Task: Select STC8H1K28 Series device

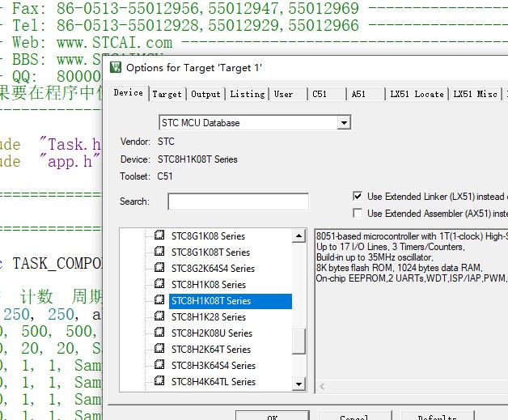Action: (x=209, y=317)
